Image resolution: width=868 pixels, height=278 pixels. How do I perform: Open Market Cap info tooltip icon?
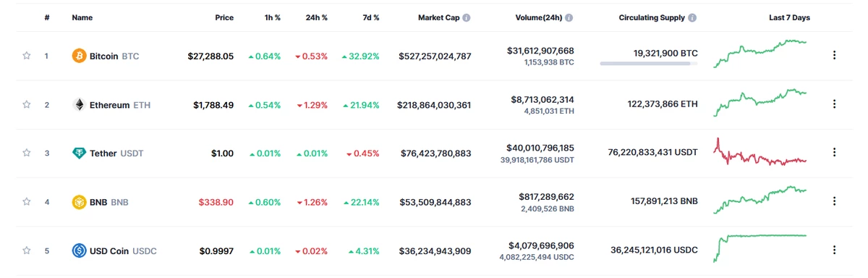[467, 17]
